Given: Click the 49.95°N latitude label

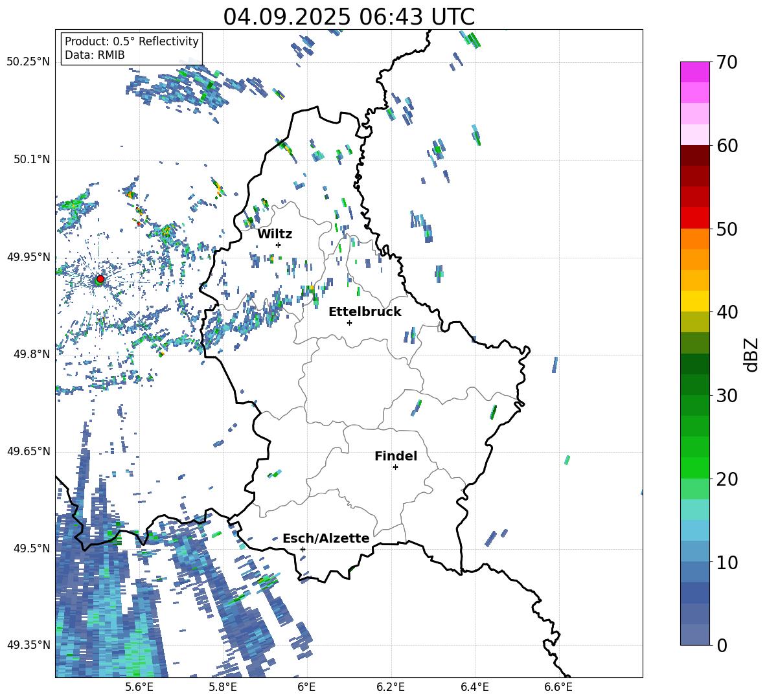Looking at the screenshot, I should (29, 256).
